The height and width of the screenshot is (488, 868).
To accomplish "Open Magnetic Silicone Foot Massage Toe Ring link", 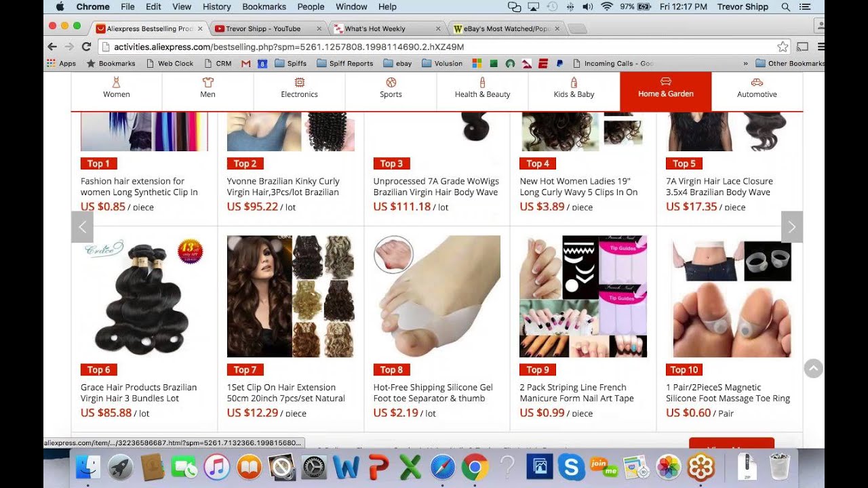I will tap(728, 392).
